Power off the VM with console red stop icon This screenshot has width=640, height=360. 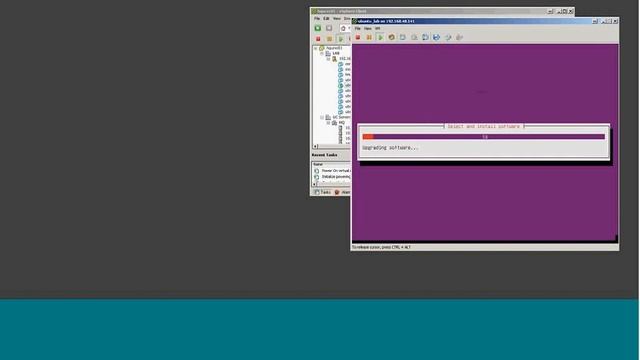click(x=358, y=37)
